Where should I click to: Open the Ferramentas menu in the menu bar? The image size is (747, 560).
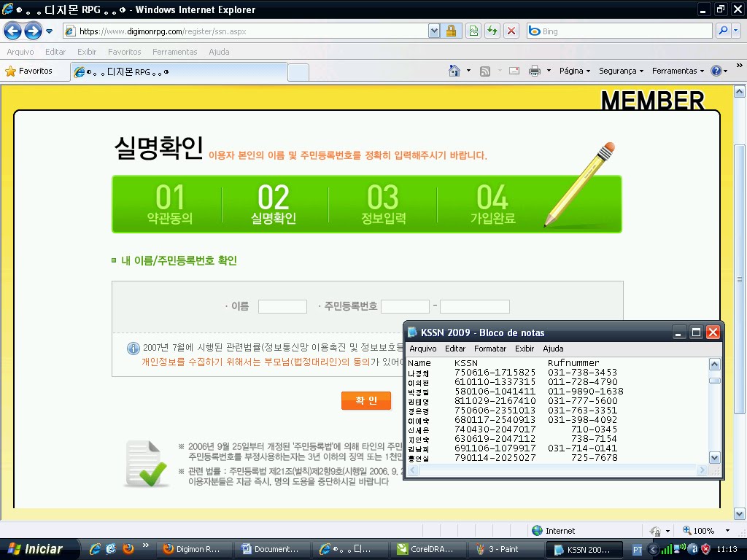tap(175, 52)
